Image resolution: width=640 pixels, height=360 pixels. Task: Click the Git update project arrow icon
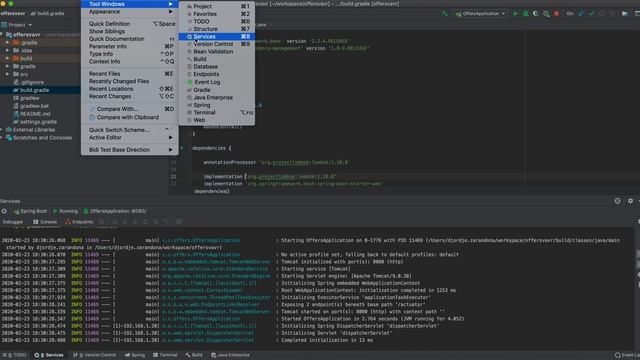tap(581, 13)
